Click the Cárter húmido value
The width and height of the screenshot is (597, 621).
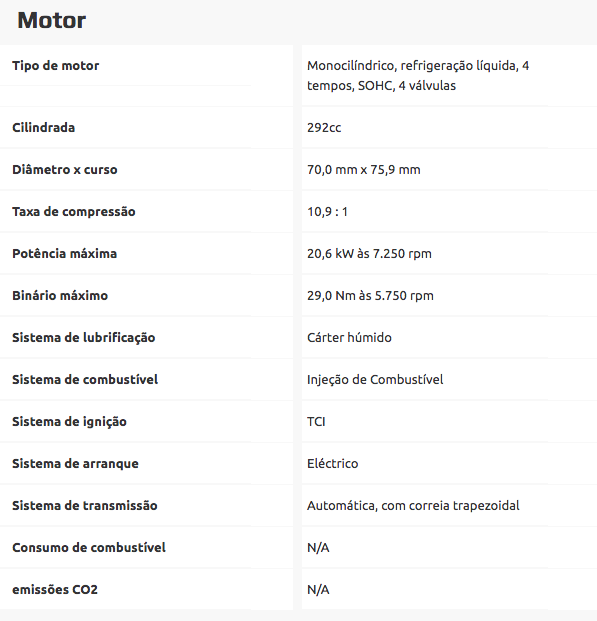(x=349, y=337)
